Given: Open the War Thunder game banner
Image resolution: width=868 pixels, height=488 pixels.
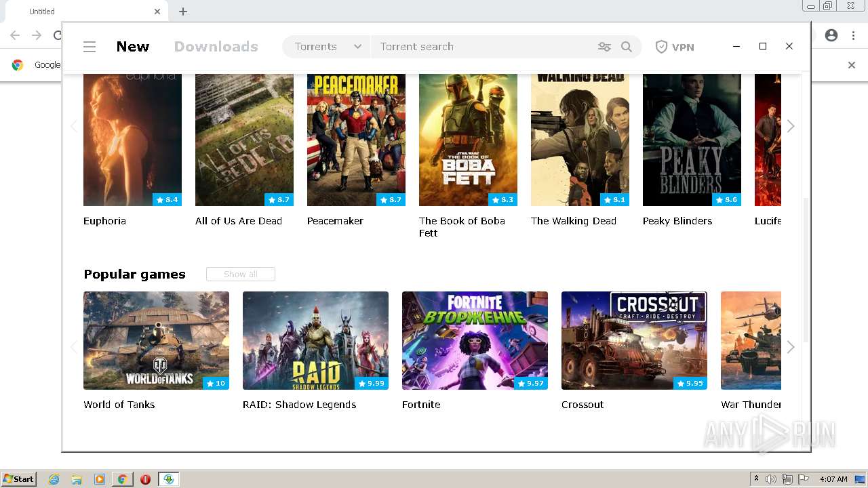Looking at the screenshot, I should pos(751,340).
